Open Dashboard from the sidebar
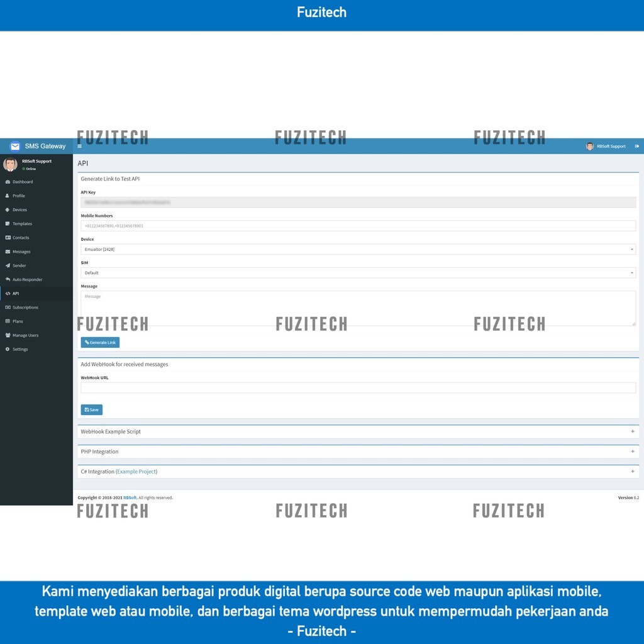Screen dimensions: 644x644 coord(36,182)
